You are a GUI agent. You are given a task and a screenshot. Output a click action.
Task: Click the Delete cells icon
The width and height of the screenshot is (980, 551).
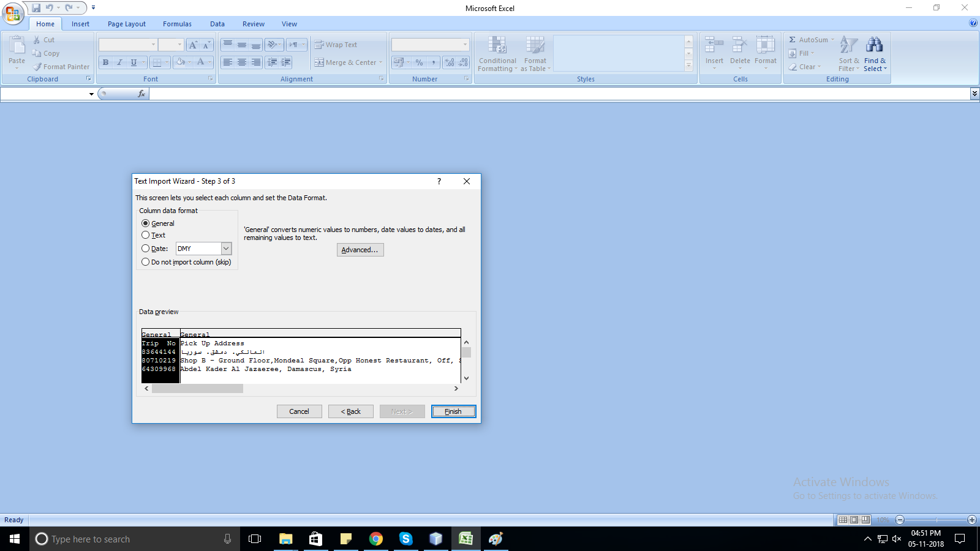pos(740,45)
